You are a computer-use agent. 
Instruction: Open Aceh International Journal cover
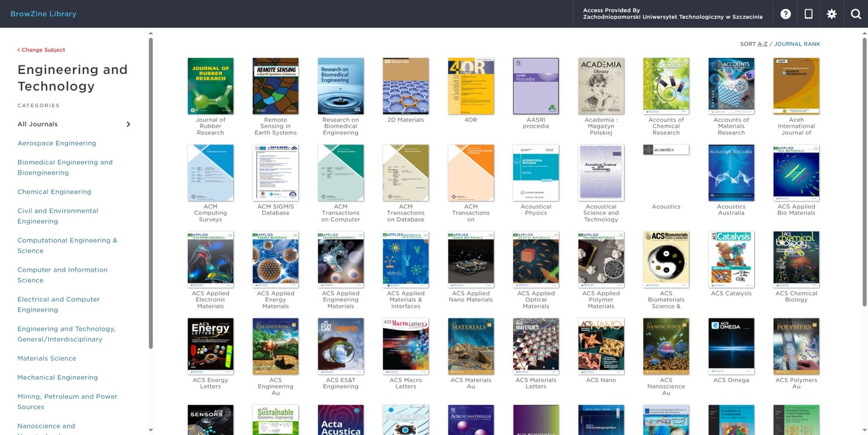click(x=797, y=86)
